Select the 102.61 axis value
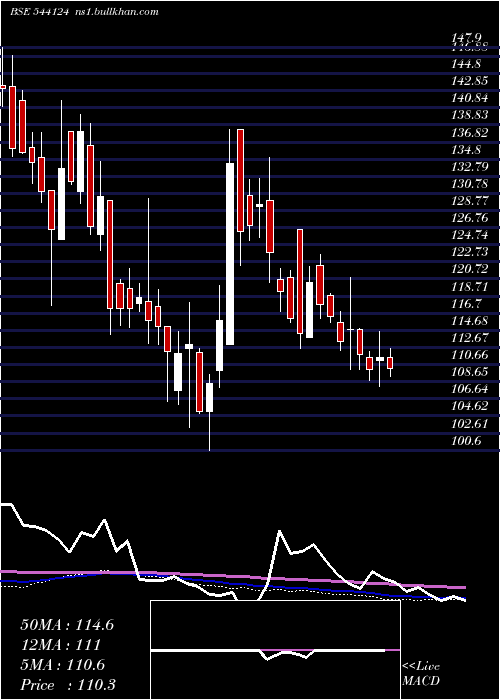 tap(470, 424)
